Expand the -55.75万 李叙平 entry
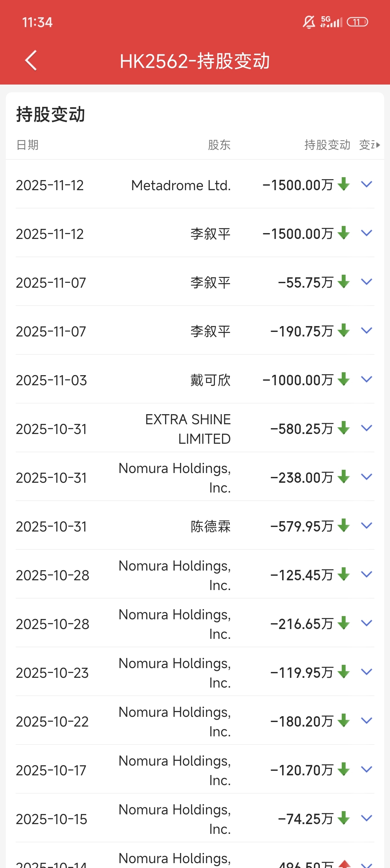The height and width of the screenshot is (868, 390). point(366,282)
